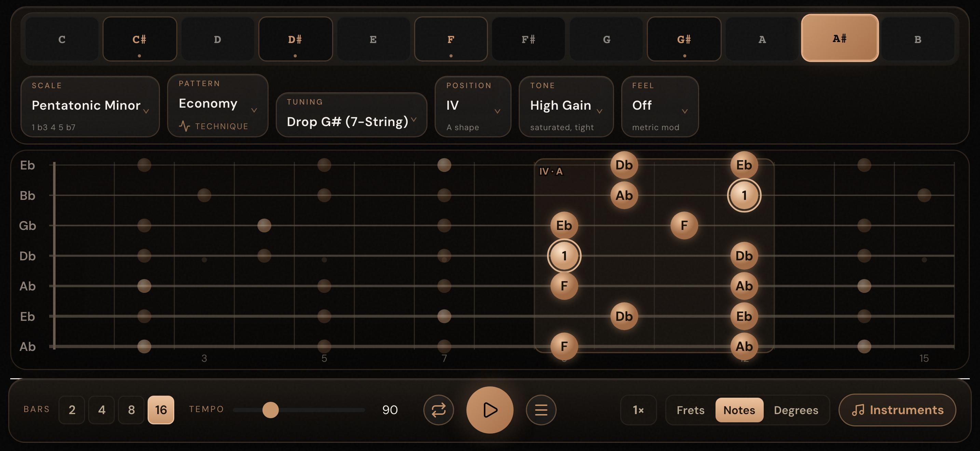Click the Gb string label

pos(27,225)
